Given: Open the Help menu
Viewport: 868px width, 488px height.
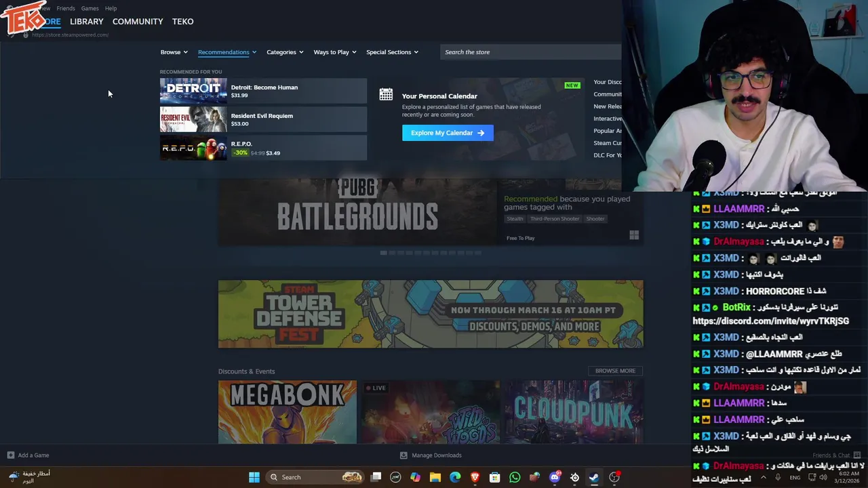Looking at the screenshot, I should pos(111,8).
